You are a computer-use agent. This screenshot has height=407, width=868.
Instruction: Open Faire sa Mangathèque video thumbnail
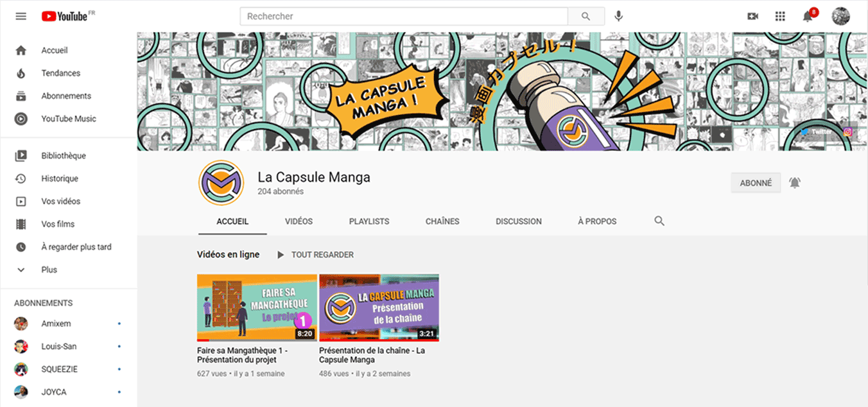tap(257, 307)
